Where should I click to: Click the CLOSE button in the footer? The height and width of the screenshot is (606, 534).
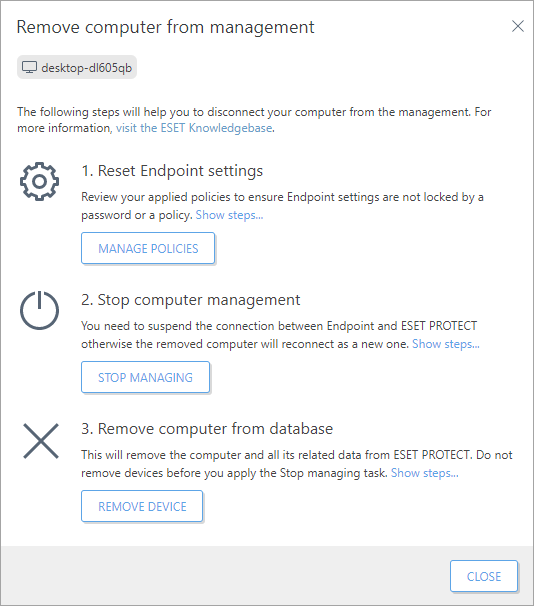point(484,576)
